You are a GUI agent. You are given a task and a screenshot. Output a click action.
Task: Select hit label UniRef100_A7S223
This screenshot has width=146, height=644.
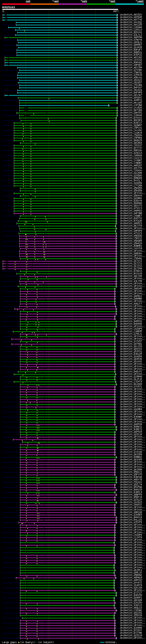pyautogui.click(x=131, y=233)
